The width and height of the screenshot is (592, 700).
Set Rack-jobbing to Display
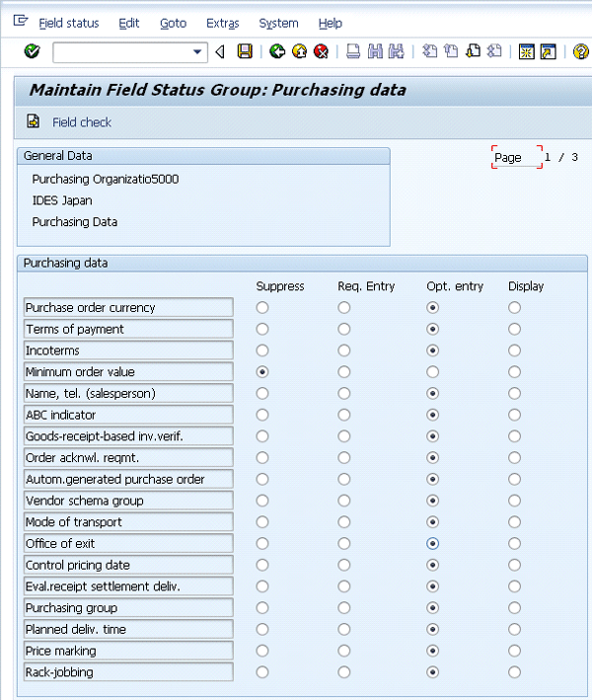coord(514,672)
